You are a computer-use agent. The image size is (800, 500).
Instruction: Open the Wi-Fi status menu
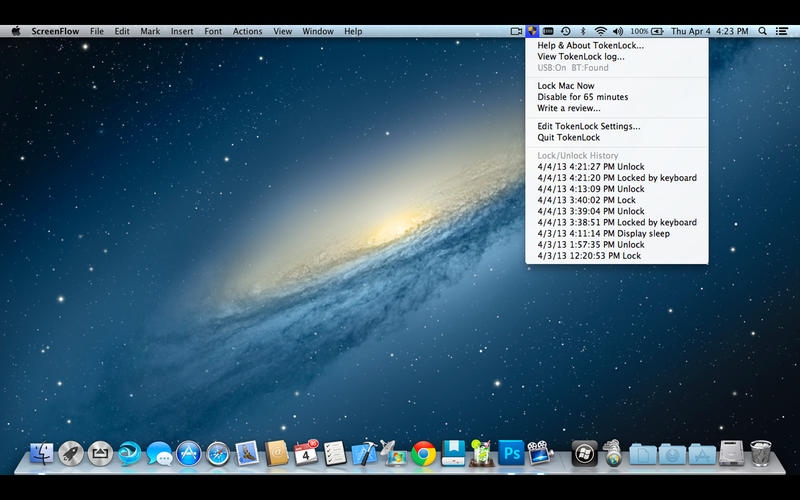[600, 31]
